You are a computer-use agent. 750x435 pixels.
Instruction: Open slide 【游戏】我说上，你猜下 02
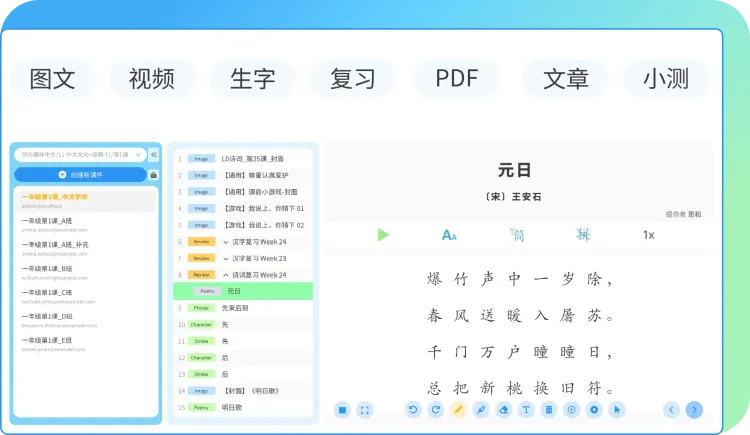243,225
